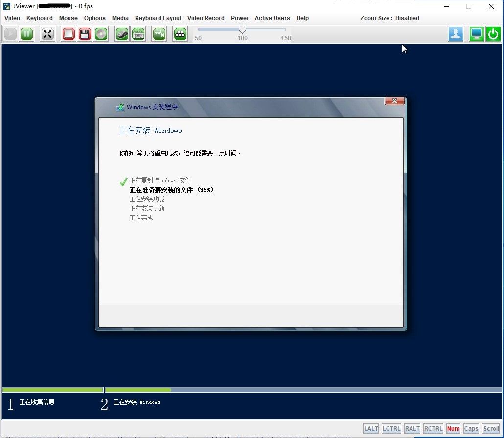Open the hard disk redirection icon
Screen dimensions: 504x438
coord(69,34)
